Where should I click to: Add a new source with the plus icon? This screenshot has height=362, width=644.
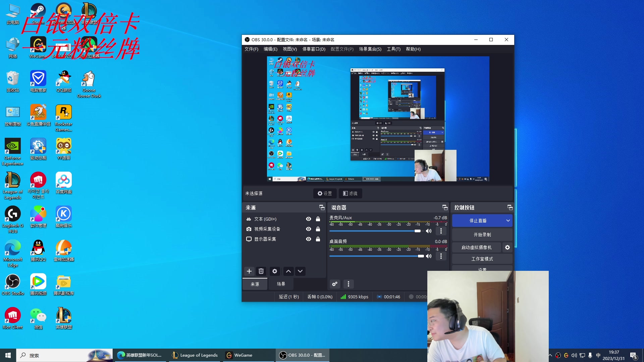coord(249,271)
